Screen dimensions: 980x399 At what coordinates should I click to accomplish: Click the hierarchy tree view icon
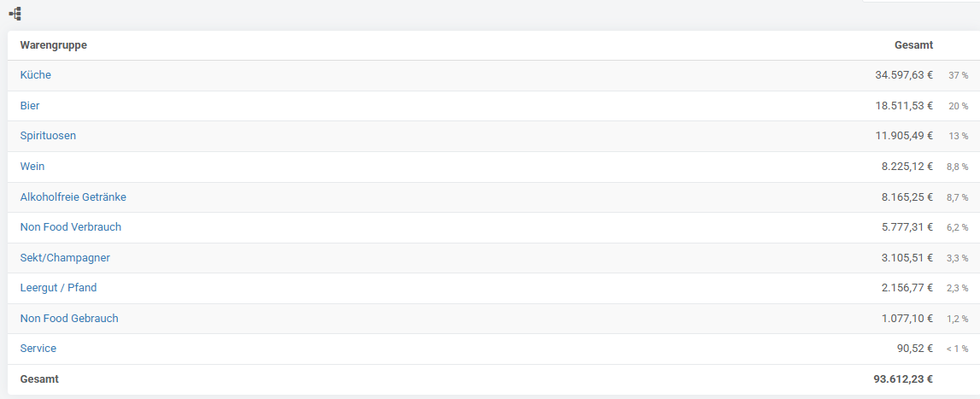15,13
